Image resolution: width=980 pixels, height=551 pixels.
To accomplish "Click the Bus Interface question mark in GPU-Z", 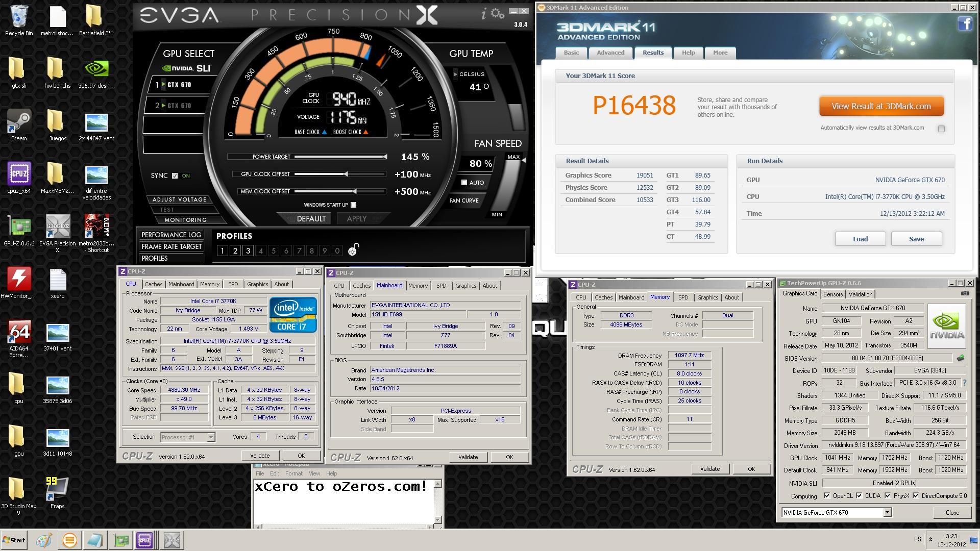I will [965, 383].
